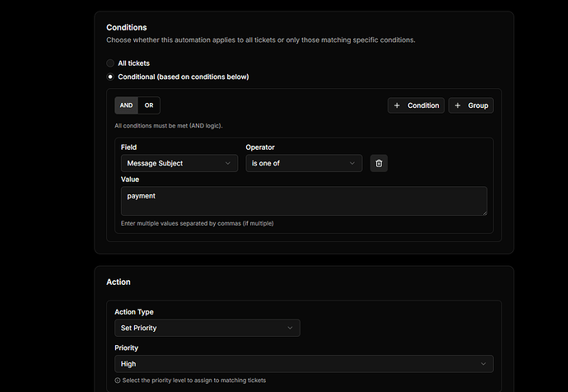Viewport: 568px width, 392px height.
Task: Click the plus icon on the Condition button
Action: pyautogui.click(x=397, y=105)
